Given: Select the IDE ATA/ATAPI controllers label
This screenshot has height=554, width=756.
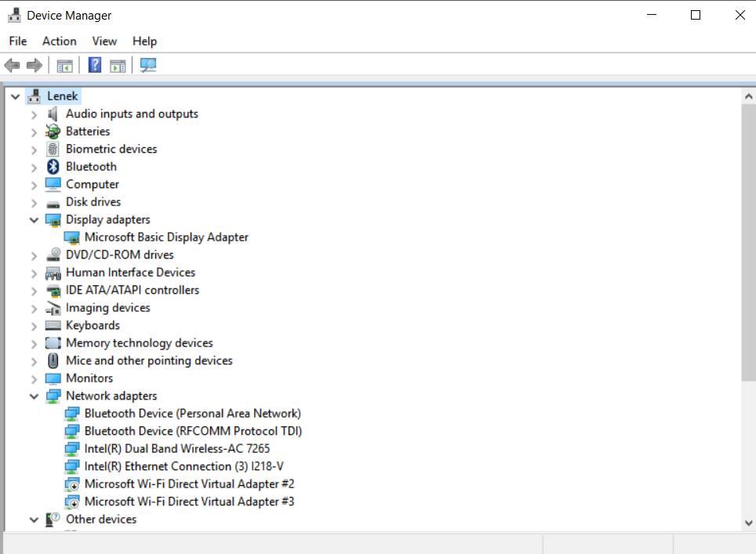Looking at the screenshot, I should [x=133, y=290].
